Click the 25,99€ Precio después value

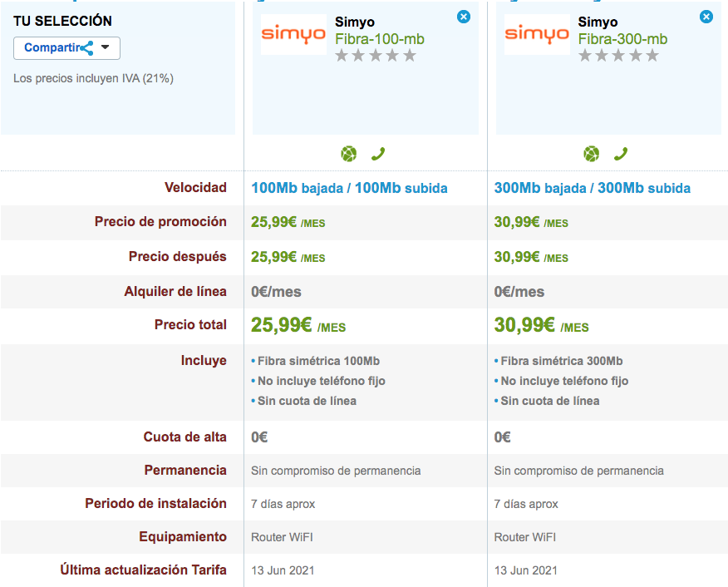pos(288,257)
